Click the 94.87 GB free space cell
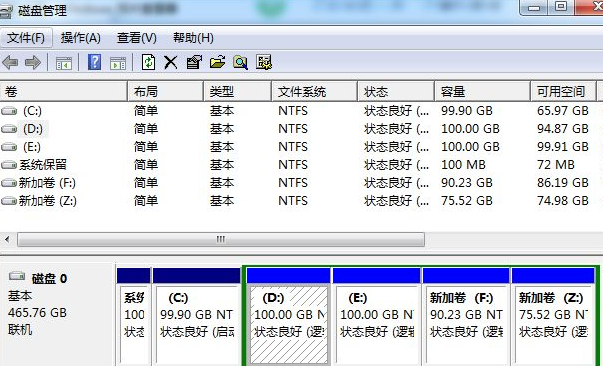603x366 pixels. click(x=563, y=129)
